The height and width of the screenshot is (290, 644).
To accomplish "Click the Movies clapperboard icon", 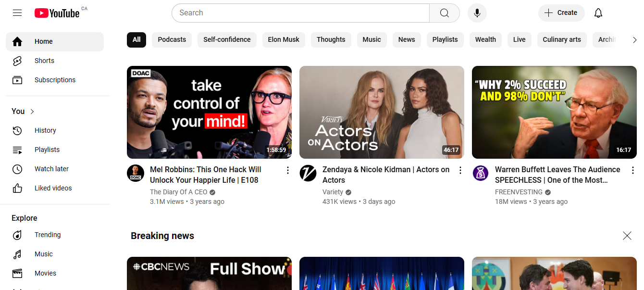I will [17, 274].
